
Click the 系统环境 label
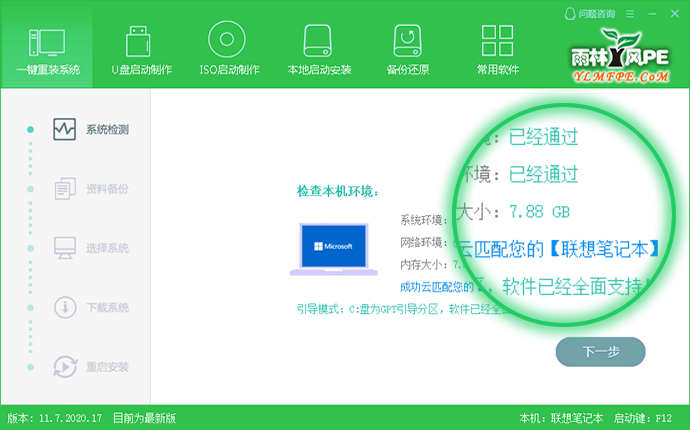(x=423, y=219)
